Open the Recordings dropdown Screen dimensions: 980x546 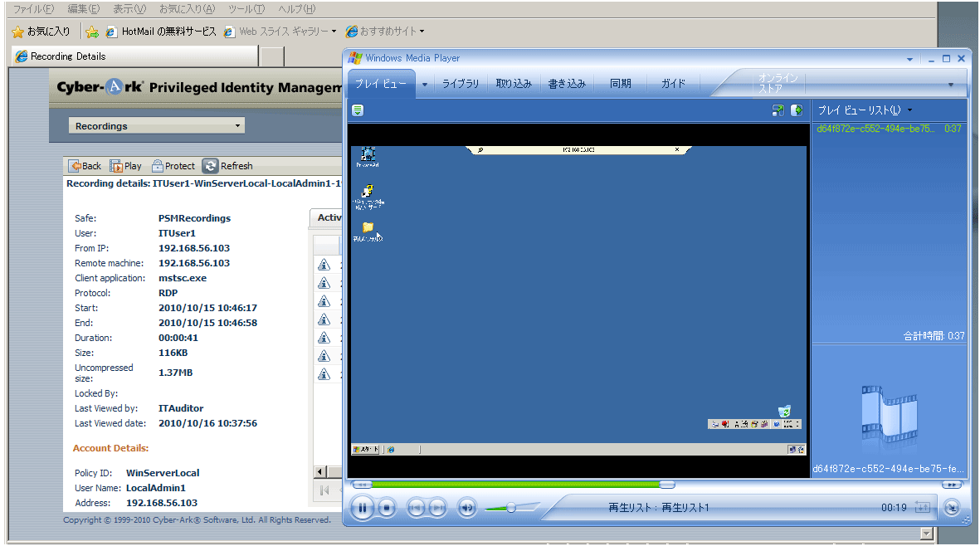(x=156, y=126)
